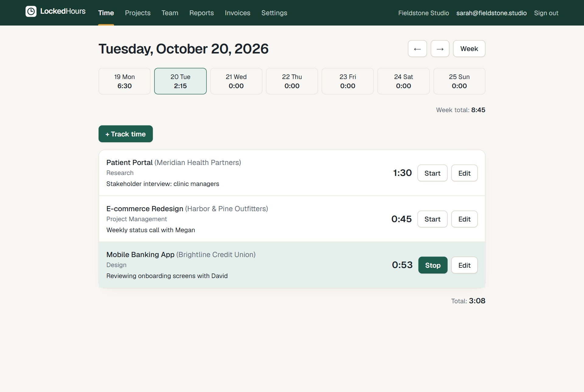584x392 pixels.
Task: Click Patient Portal project title
Action: 129,163
